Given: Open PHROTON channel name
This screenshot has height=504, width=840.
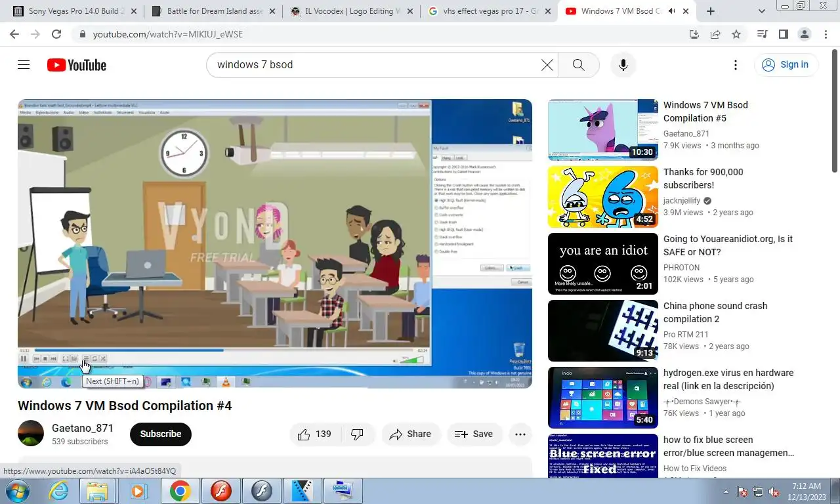Looking at the screenshot, I should (x=681, y=268).
